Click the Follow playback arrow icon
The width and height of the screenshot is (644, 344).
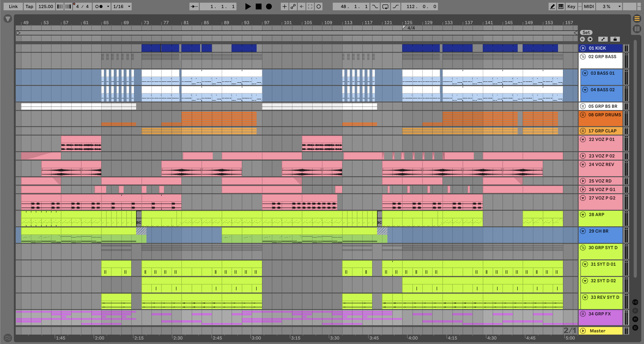coord(194,6)
